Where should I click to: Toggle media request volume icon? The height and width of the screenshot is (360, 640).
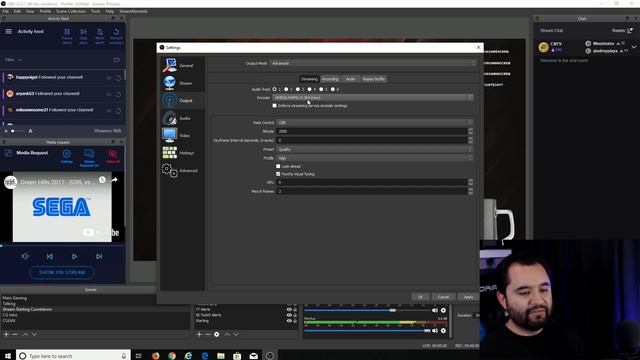(25, 256)
